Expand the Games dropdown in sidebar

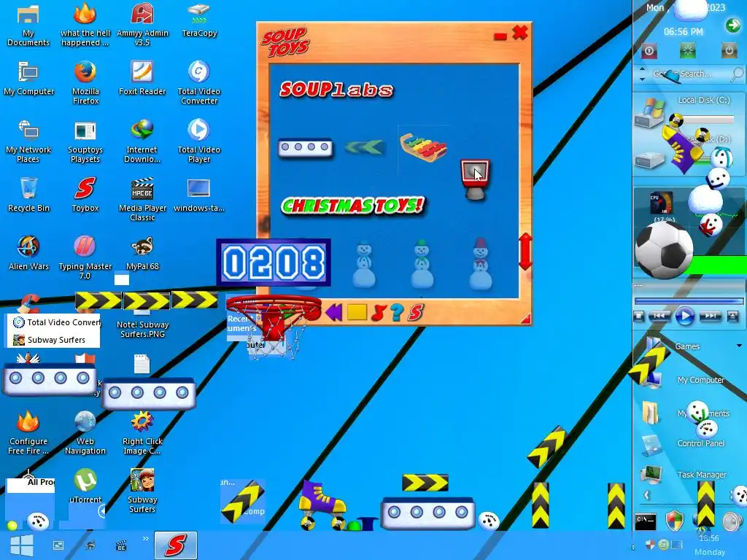pyautogui.click(x=739, y=346)
